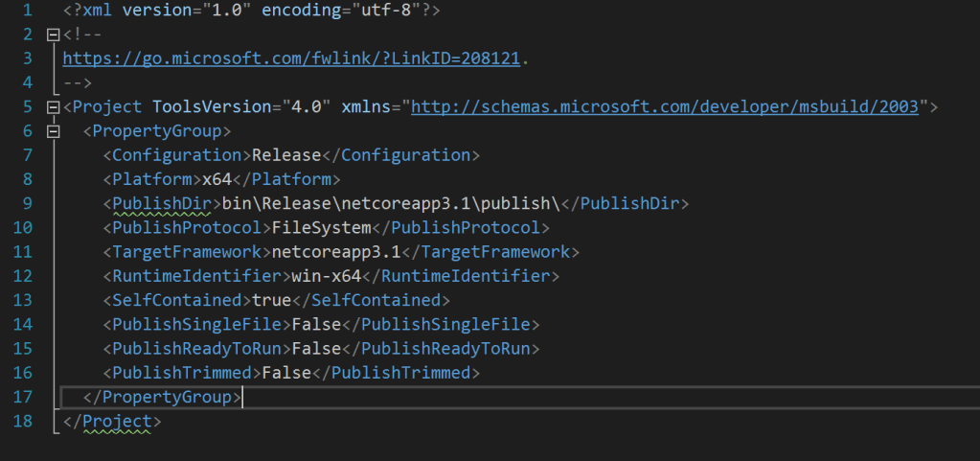Collapse the PropertyGroup fold toggle
Viewport: 980px width, 461px height.
[53, 130]
